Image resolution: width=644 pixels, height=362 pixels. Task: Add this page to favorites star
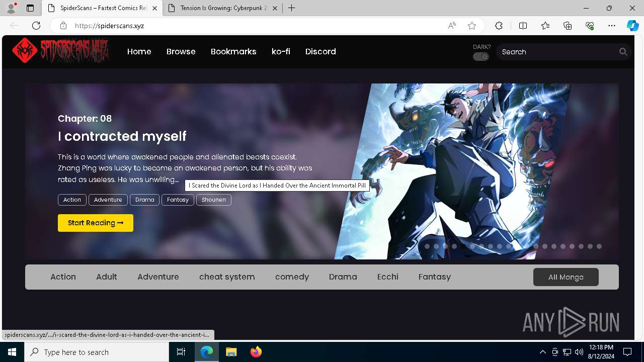pyautogui.click(x=472, y=26)
